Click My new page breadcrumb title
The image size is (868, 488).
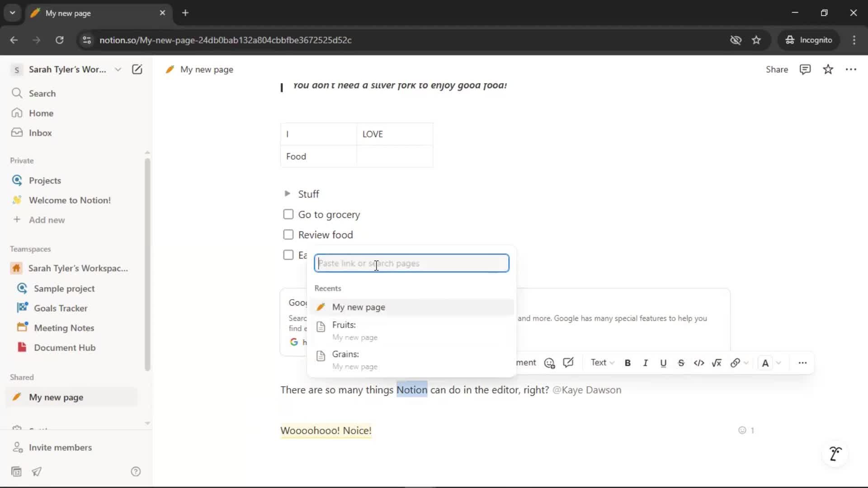[207, 70]
